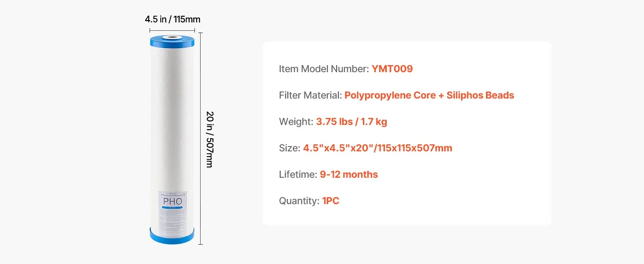Click the 4.5 in / 115mm width label
This screenshot has height=264, width=644.
click(172, 19)
